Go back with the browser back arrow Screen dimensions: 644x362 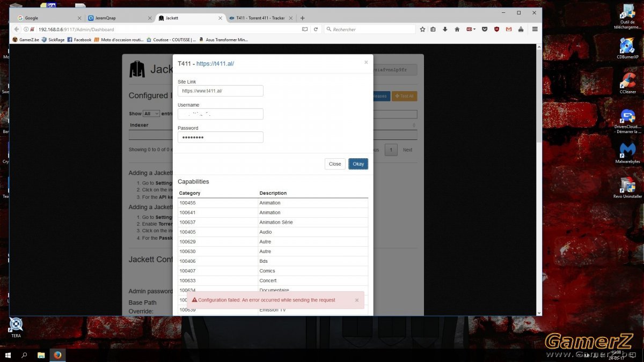point(17,29)
